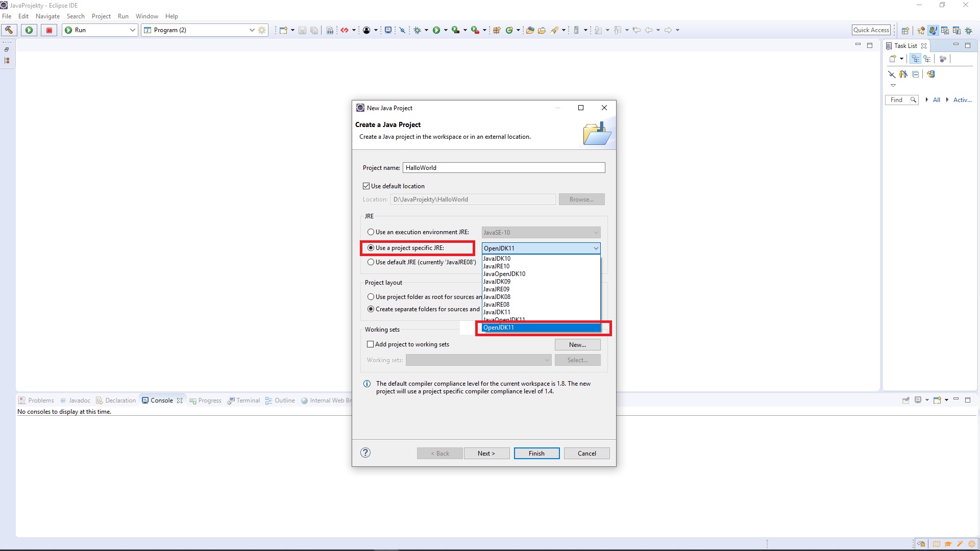Click the Stop/Terminate button icon

pyautogui.click(x=48, y=30)
